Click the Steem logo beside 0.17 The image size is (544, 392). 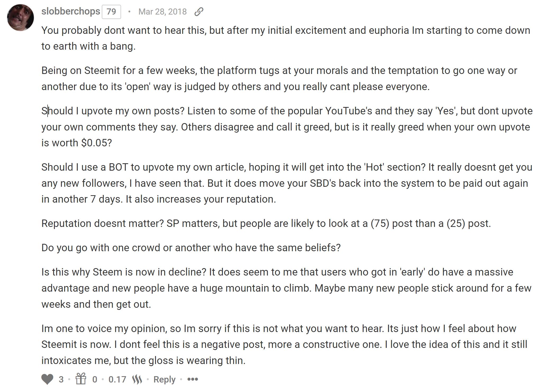(x=137, y=380)
